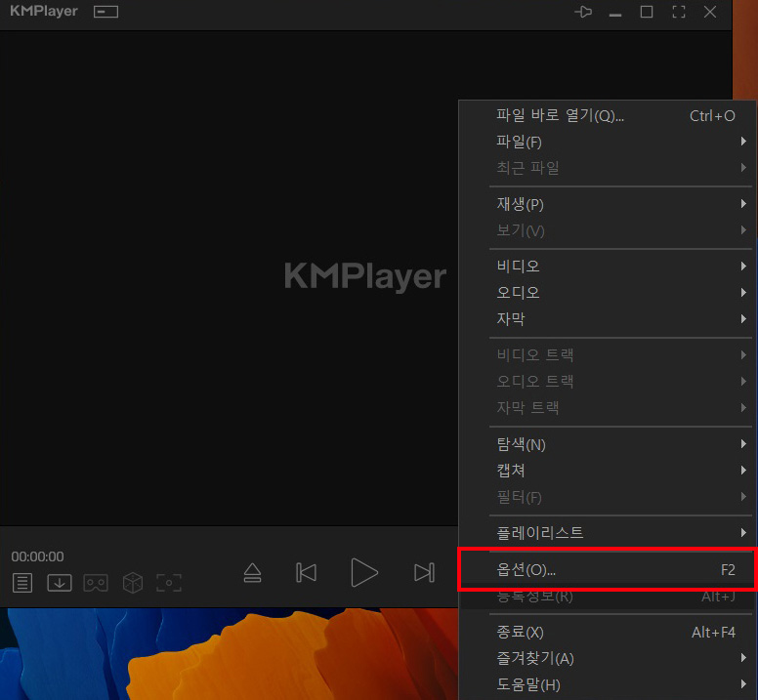Pin window always on top

[x=583, y=12]
